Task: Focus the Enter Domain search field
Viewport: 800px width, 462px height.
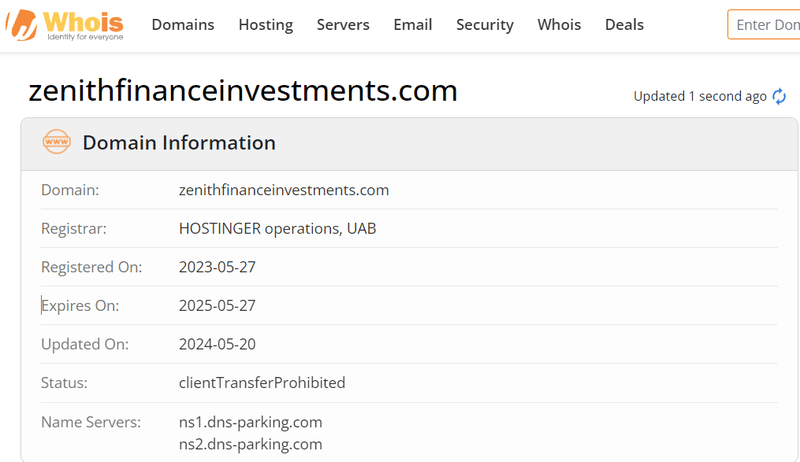Action: pyautogui.click(x=764, y=24)
